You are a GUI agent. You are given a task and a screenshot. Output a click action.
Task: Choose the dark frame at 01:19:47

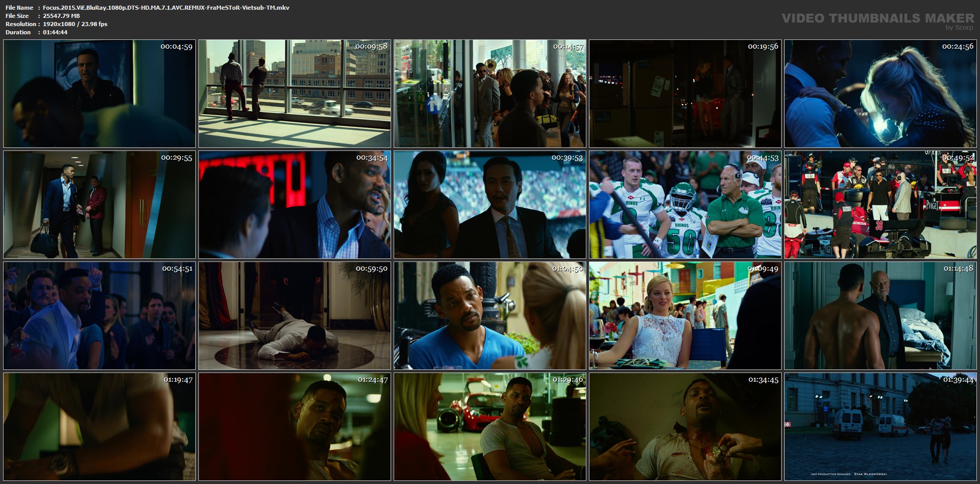coord(99,427)
